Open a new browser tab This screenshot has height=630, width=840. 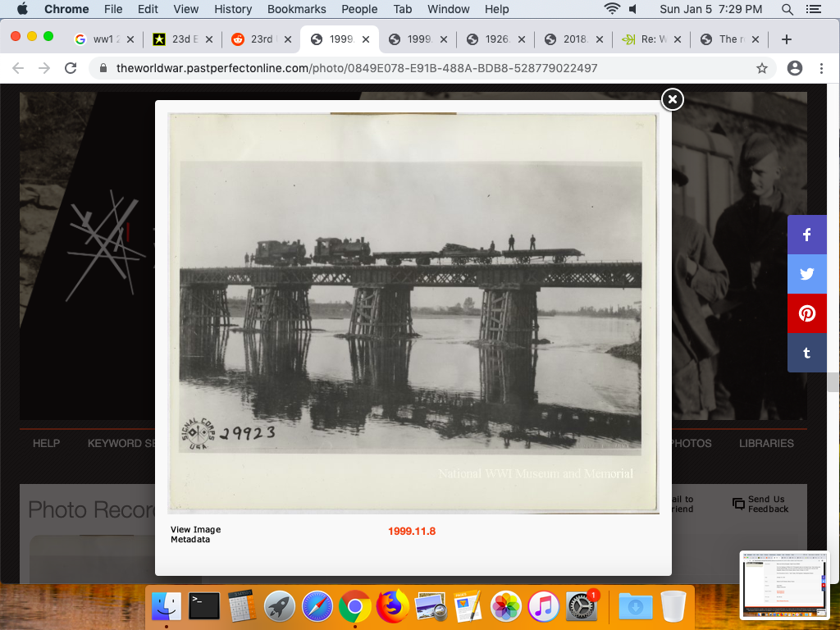[786, 39]
